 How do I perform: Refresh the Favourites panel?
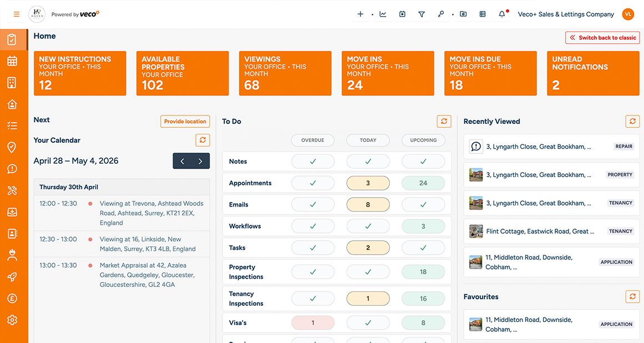(x=632, y=296)
